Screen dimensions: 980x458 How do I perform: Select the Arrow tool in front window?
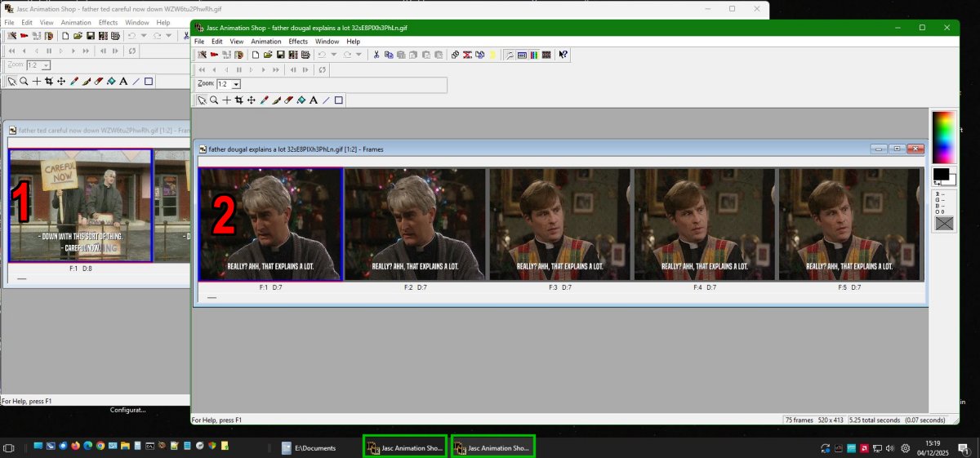click(202, 100)
